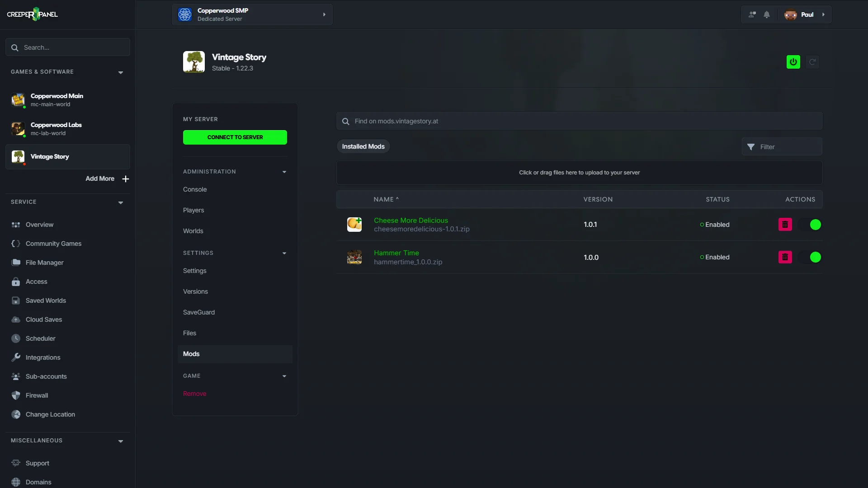868x488 pixels.
Task: Click the file upload drop zone
Action: click(x=580, y=173)
